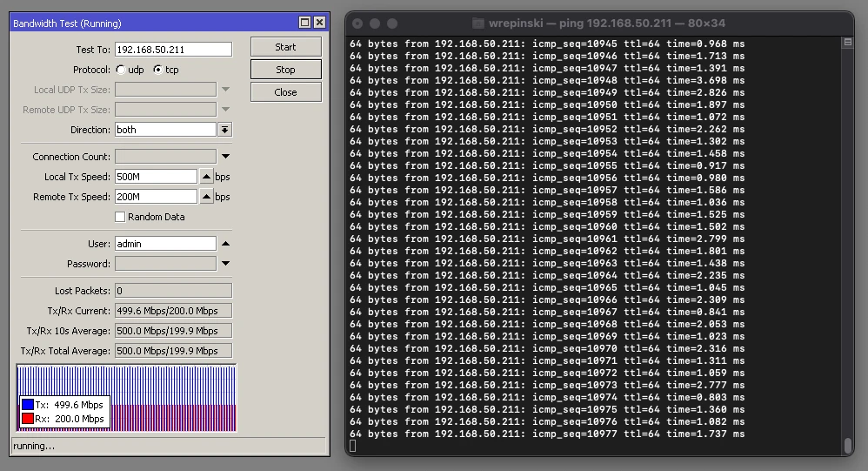Click the Local Tx Speed up arrow
Viewport: 868px width, 471px height.
[206, 177]
